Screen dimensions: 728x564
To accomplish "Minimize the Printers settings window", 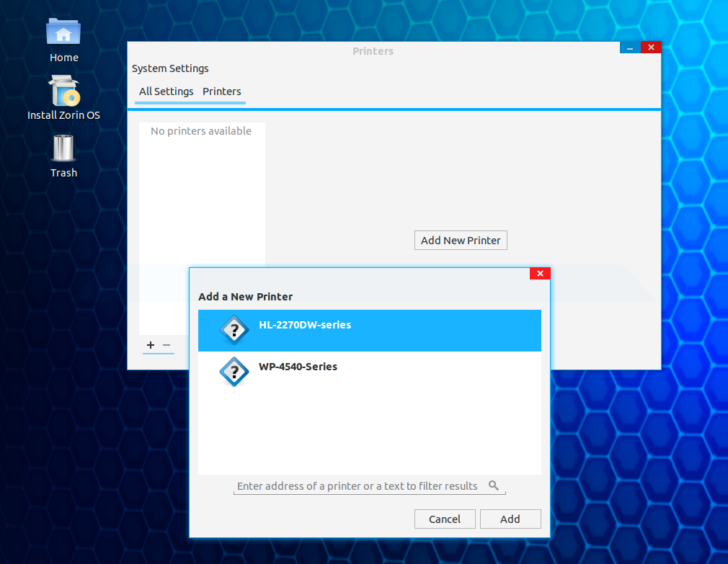I will (x=630, y=48).
